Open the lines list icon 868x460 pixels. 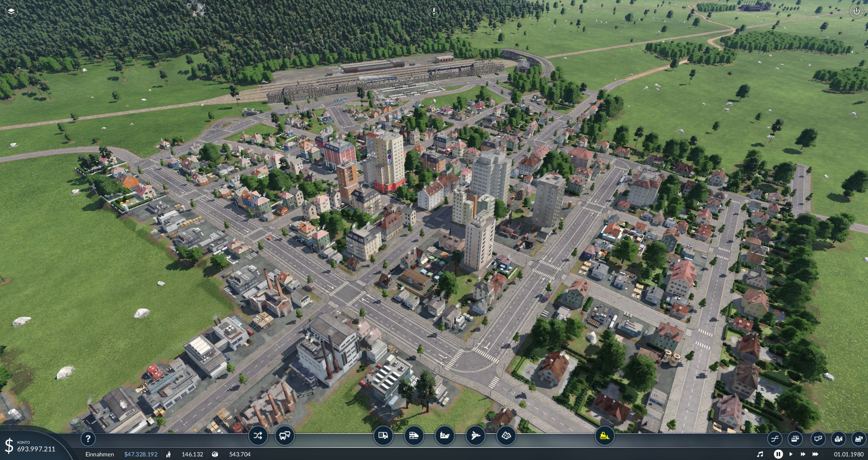click(x=774, y=439)
